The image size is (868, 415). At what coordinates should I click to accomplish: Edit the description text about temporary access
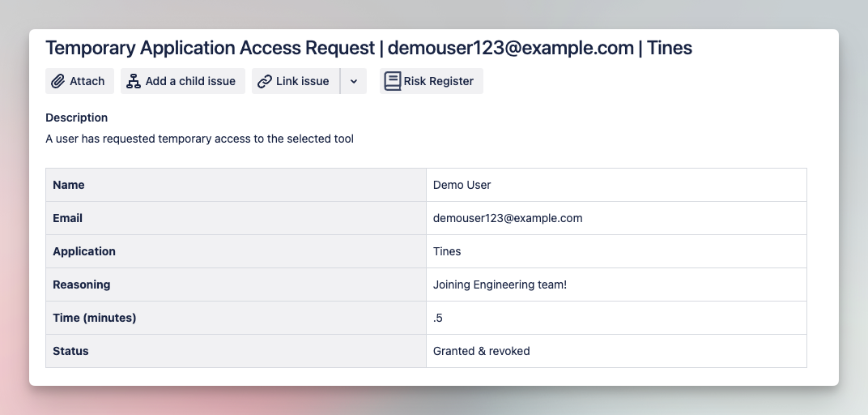point(199,139)
